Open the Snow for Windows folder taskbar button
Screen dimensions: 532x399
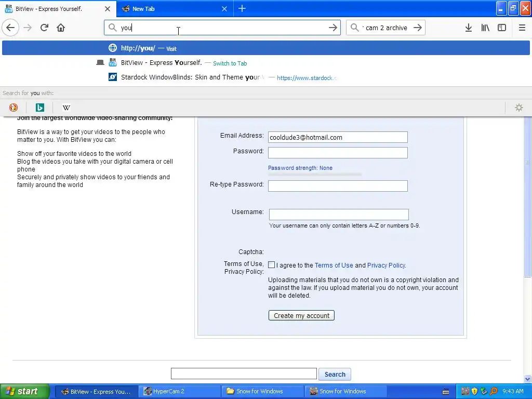click(x=263, y=391)
